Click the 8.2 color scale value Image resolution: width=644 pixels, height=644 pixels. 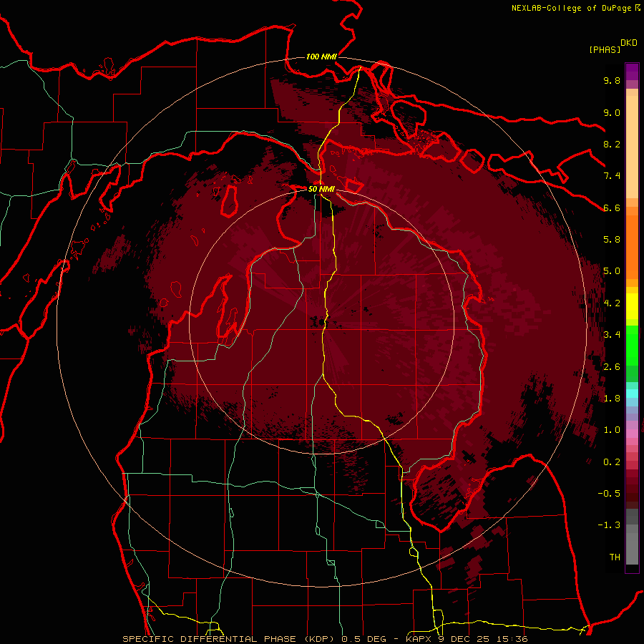tap(612, 144)
